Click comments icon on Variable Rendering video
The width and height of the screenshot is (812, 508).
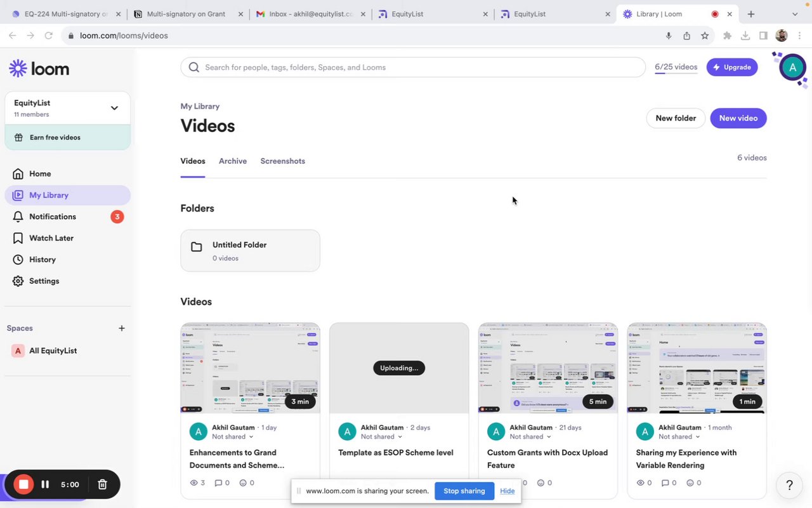pyautogui.click(x=665, y=483)
